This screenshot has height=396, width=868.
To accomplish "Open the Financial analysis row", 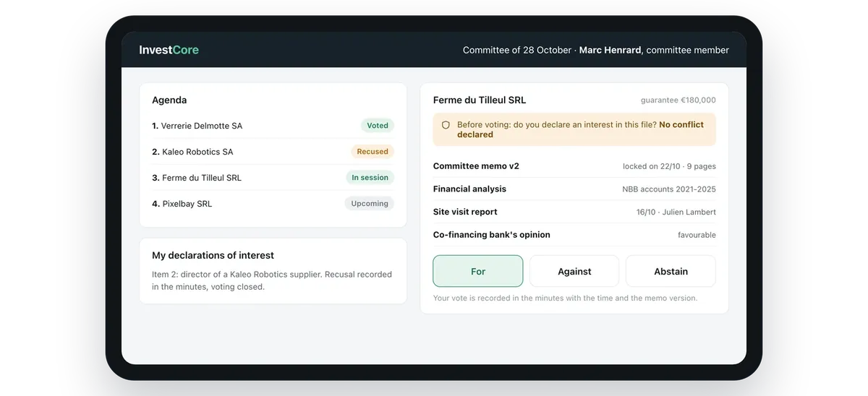I will click(574, 189).
